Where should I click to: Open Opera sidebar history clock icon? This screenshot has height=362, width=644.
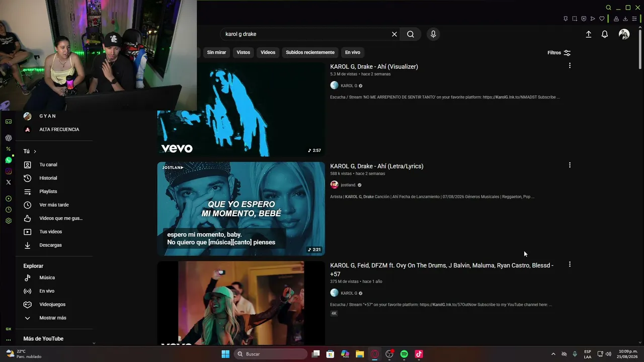[x=8, y=210]
